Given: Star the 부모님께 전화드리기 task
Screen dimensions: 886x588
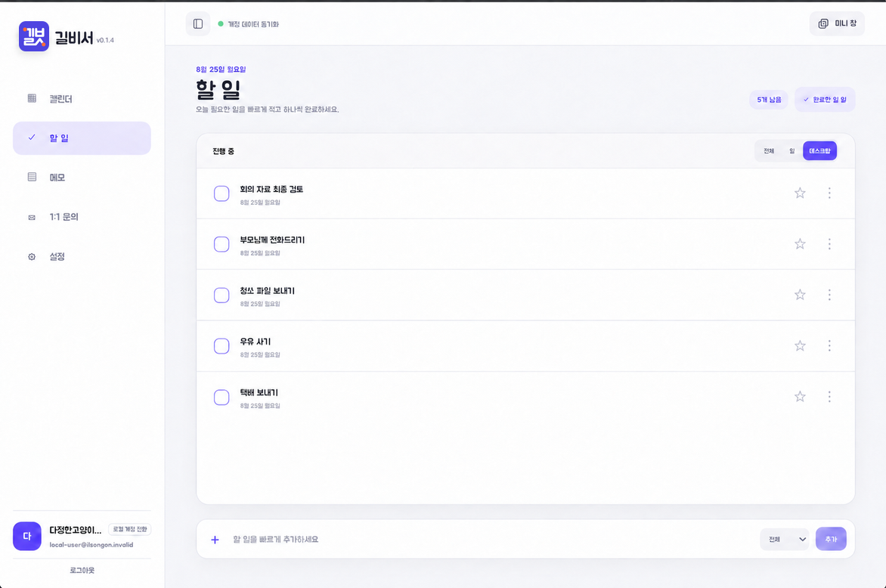Looking at the screenshot, I should point(800,244).
